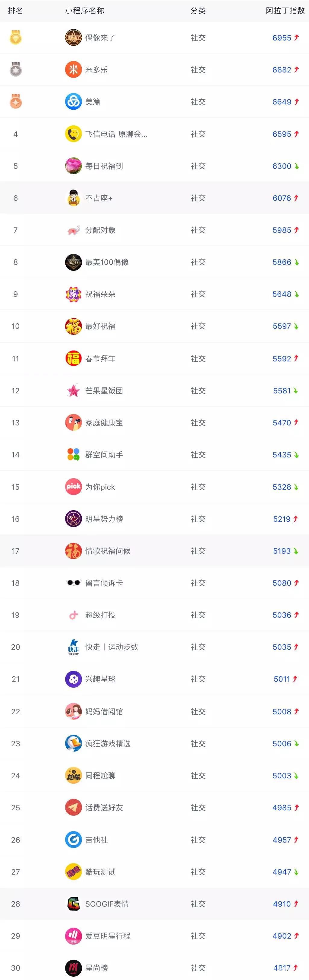Select the 疯狂游戏精选 duck icon

pyautogui.click(x=73, y=743)
